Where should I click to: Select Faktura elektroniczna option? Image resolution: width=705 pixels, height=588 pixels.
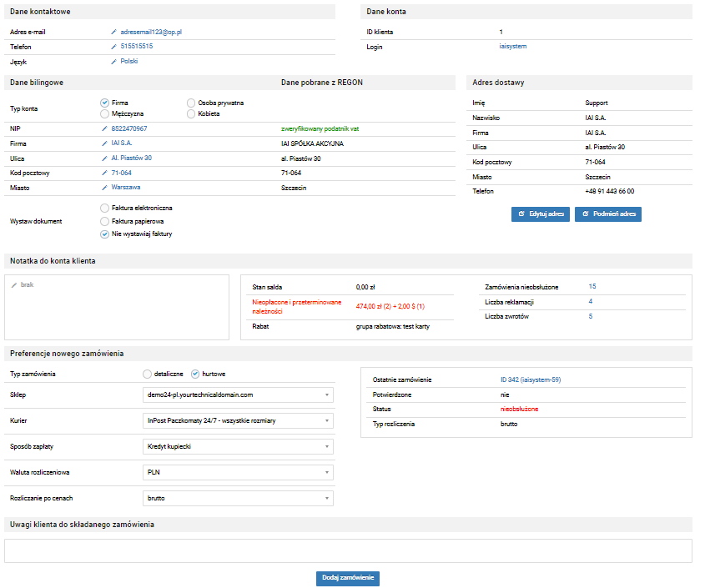click(x=105, y=209)
